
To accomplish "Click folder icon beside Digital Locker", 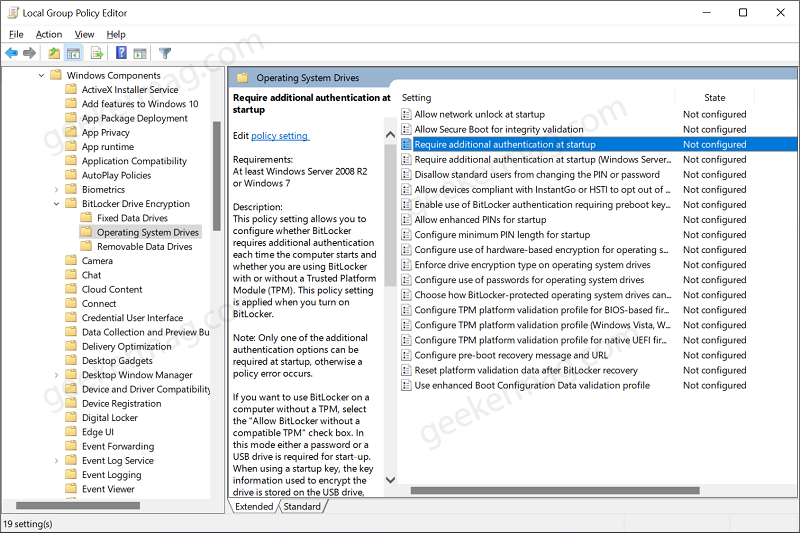I will pos(71,418).
